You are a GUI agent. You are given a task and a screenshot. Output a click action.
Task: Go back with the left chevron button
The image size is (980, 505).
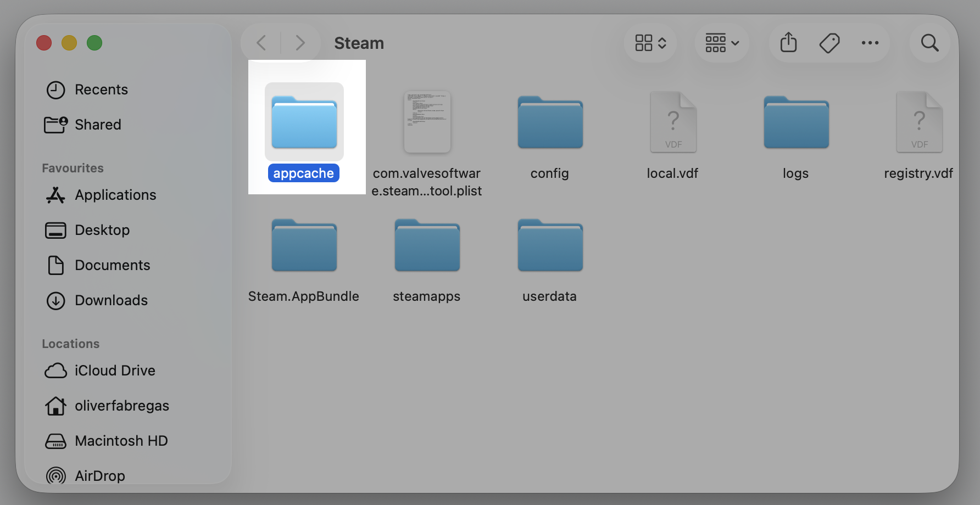261,43
